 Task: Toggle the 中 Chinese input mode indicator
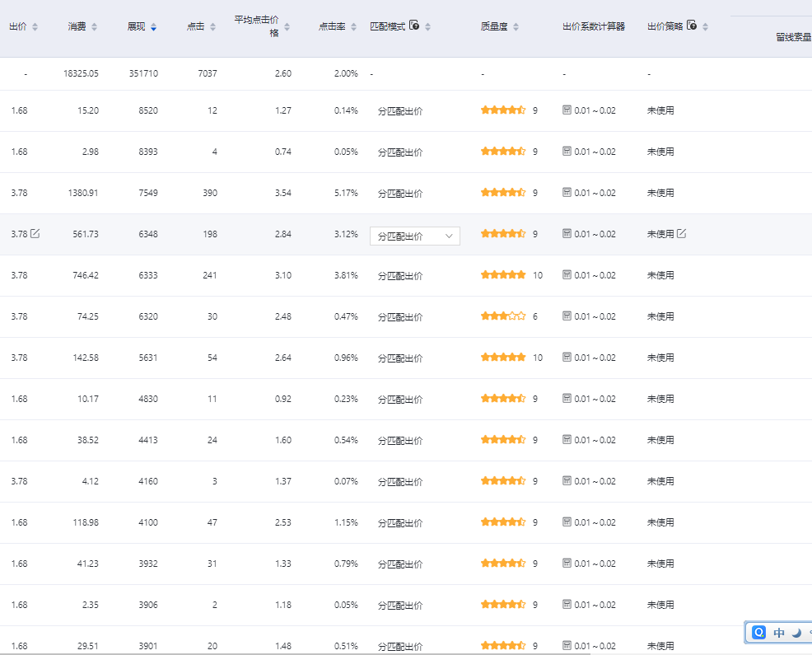coord(778,633)
